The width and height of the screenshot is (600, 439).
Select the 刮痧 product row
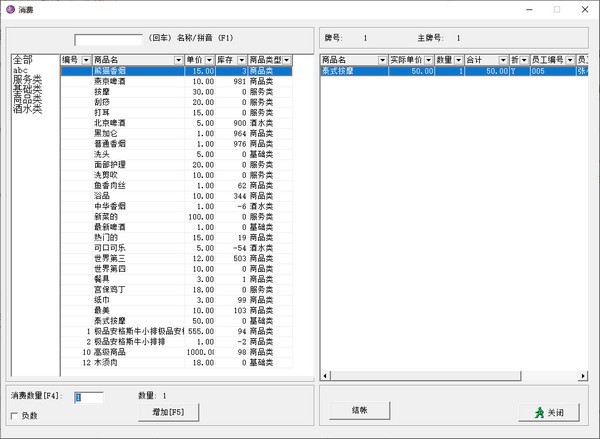tap(177, 102)
